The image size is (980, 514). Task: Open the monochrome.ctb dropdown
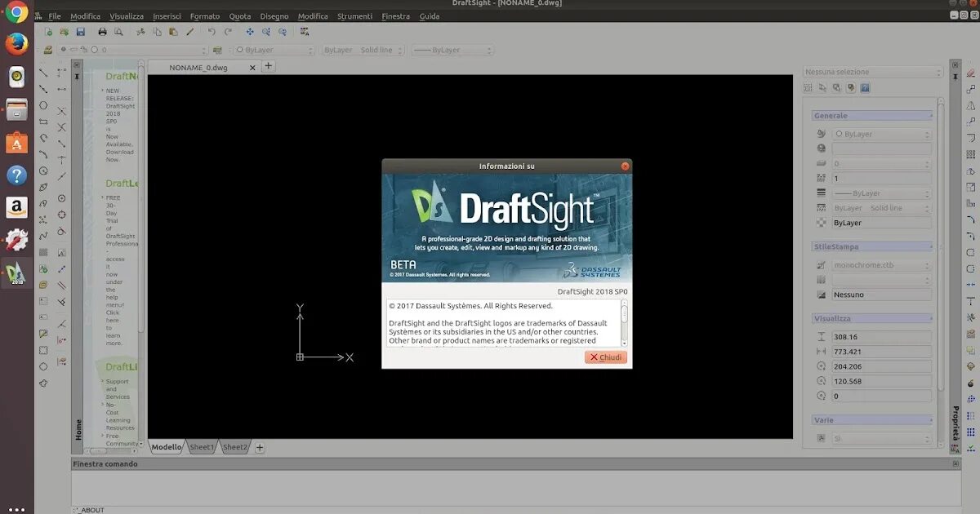click(881, 265)
